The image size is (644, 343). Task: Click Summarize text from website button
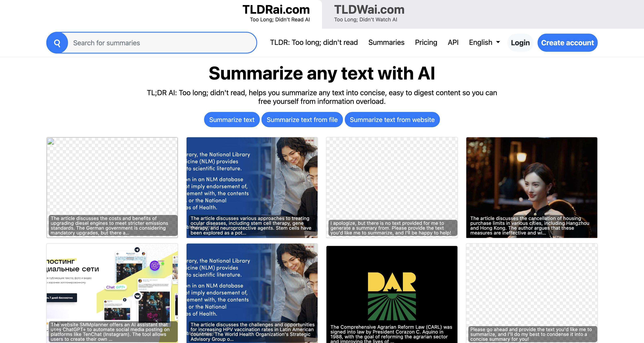pos(392,120)
